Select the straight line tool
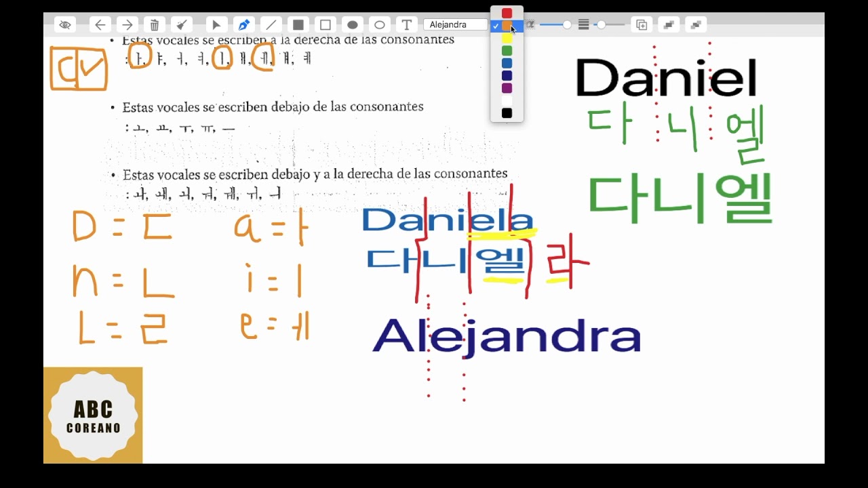868x488 pixels. [271, 25]
